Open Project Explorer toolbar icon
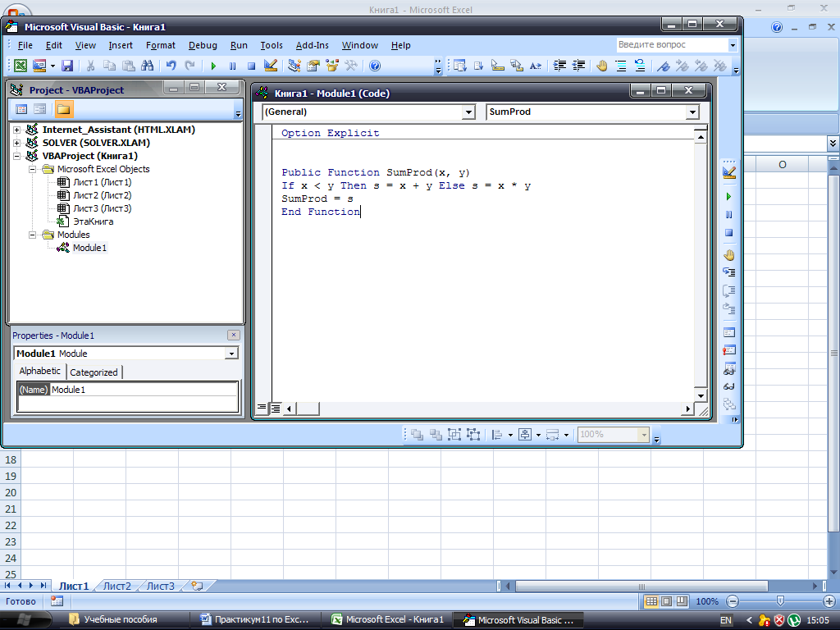This screenshot has height=630, width=840. (x=294, y=66)
